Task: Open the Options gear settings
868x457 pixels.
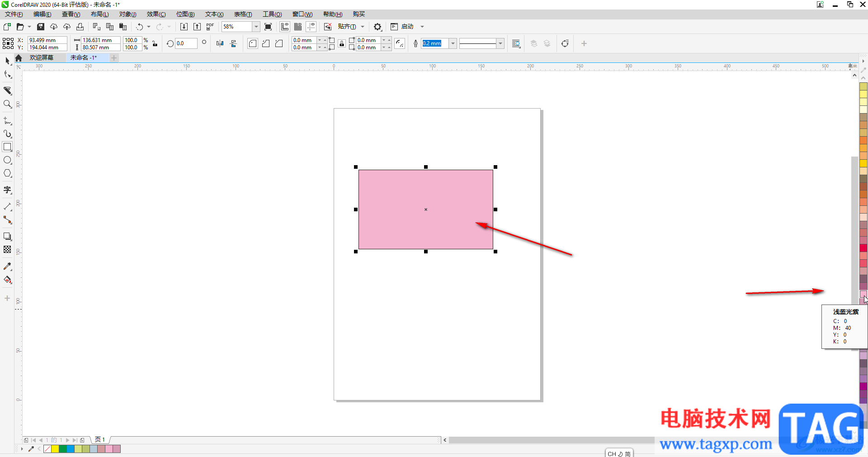Action: 377,27
